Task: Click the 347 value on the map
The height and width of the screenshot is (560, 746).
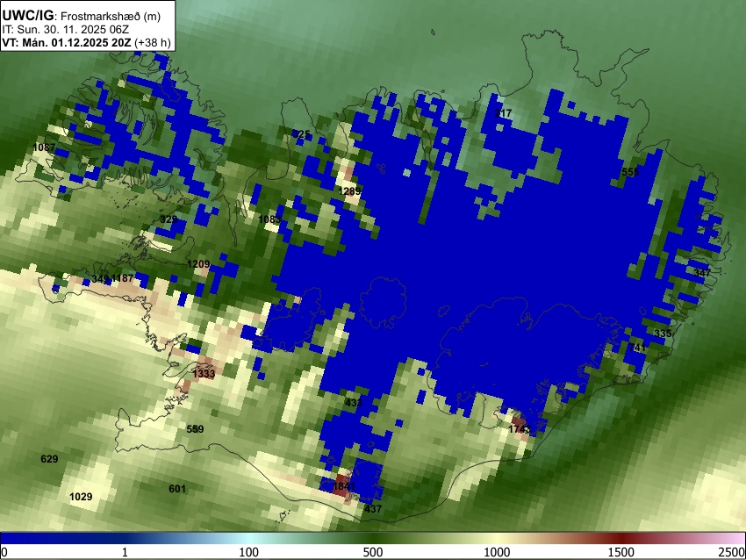Action: click(x=702, y=273)
